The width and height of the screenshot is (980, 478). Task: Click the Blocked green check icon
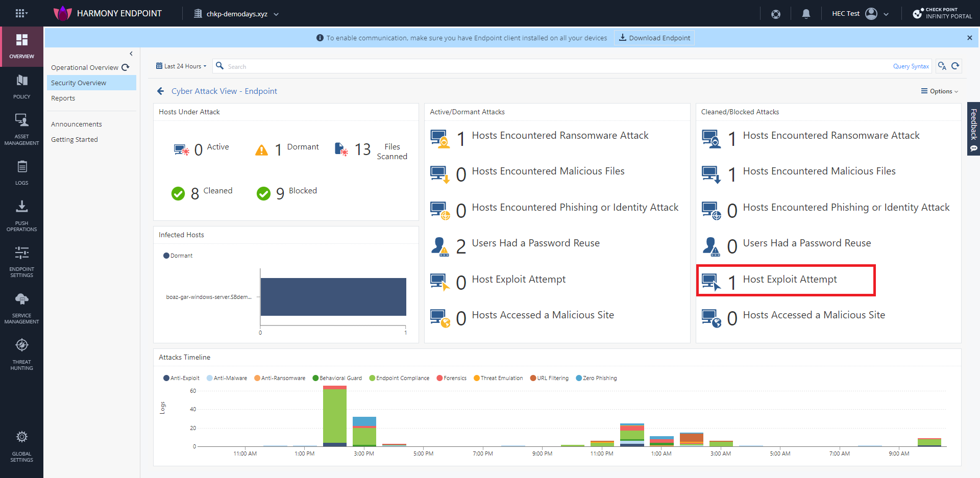[x=263, y=193]
